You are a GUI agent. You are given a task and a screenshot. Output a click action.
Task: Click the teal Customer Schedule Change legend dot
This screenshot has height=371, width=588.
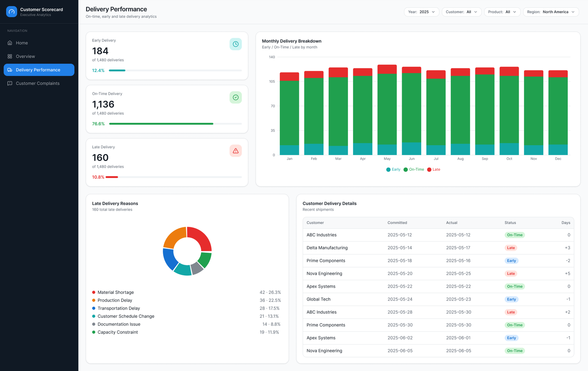pyautogui.click(x=94, y=316)
